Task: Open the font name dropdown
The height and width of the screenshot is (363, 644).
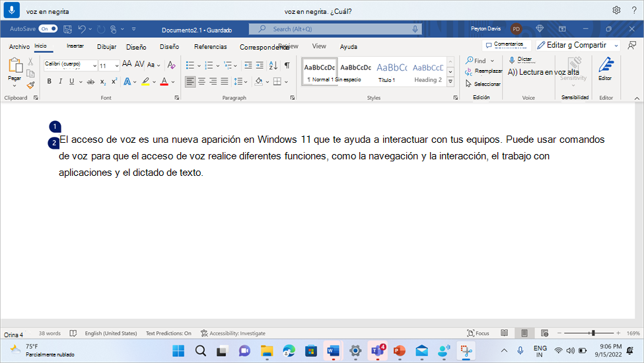Action: pos(94,65)
